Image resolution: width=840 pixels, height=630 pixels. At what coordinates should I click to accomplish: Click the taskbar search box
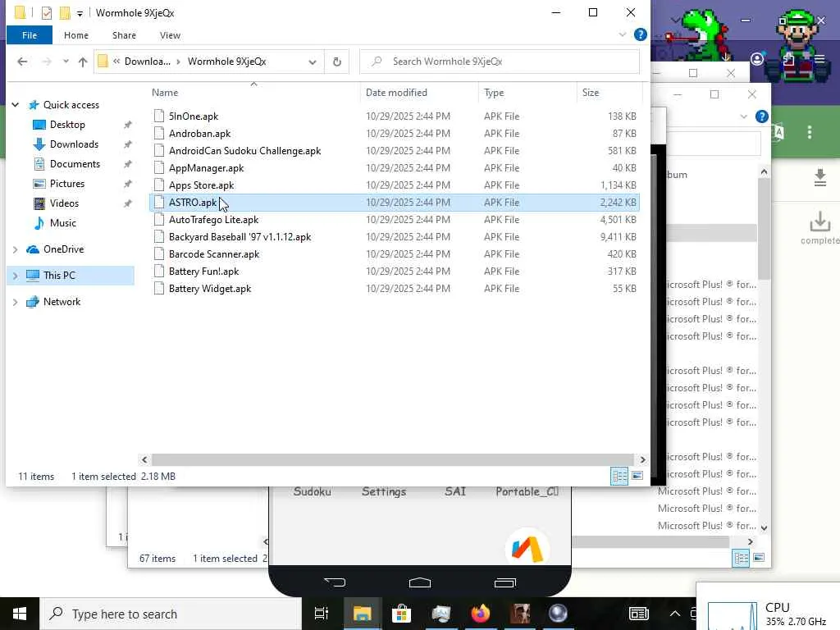pos(171,614)
